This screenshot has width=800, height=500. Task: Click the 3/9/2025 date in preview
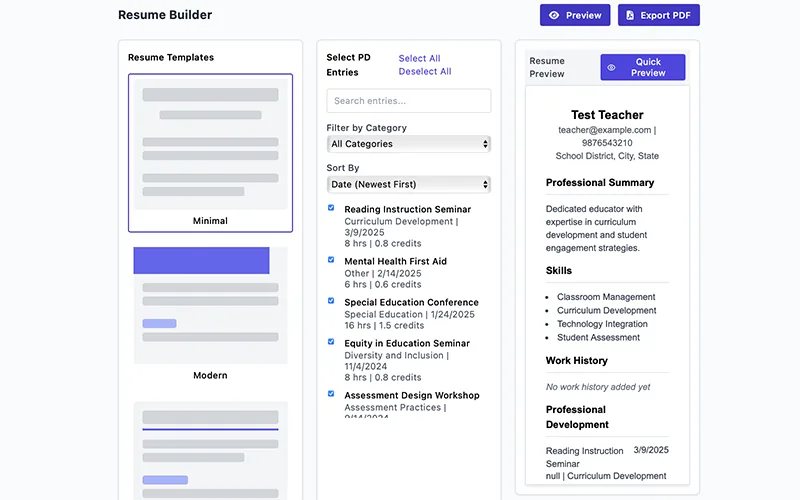coord(651,450)
